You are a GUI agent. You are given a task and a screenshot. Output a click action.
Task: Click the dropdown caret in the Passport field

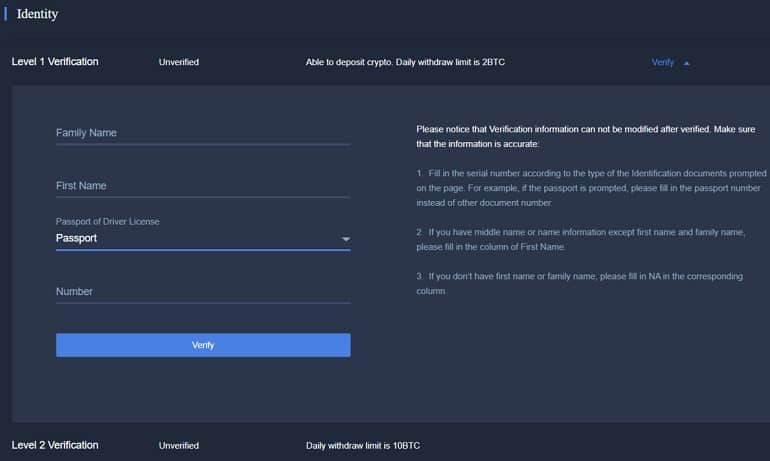(345, 240)
